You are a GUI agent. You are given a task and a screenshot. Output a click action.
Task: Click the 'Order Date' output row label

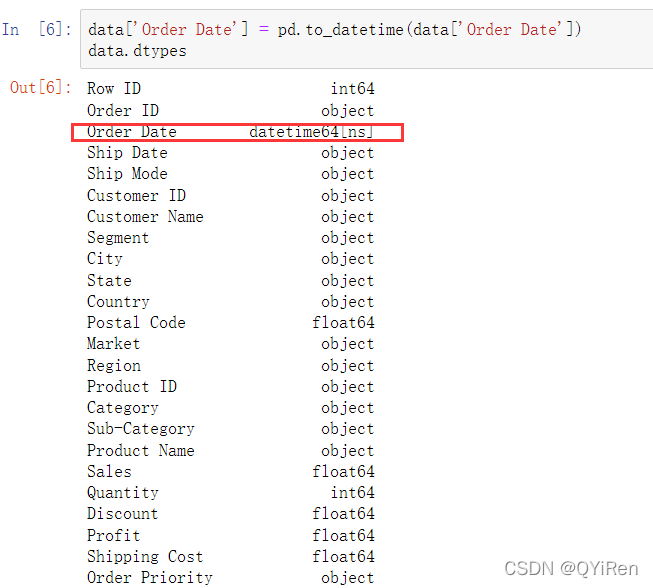(x=132, y=132)
